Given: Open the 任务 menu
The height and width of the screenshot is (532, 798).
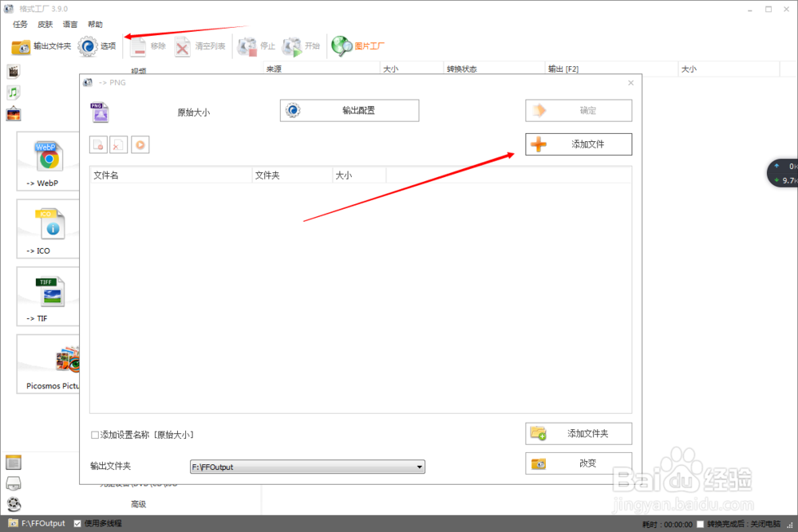Looking at the screenshot, I should point(18,24).
